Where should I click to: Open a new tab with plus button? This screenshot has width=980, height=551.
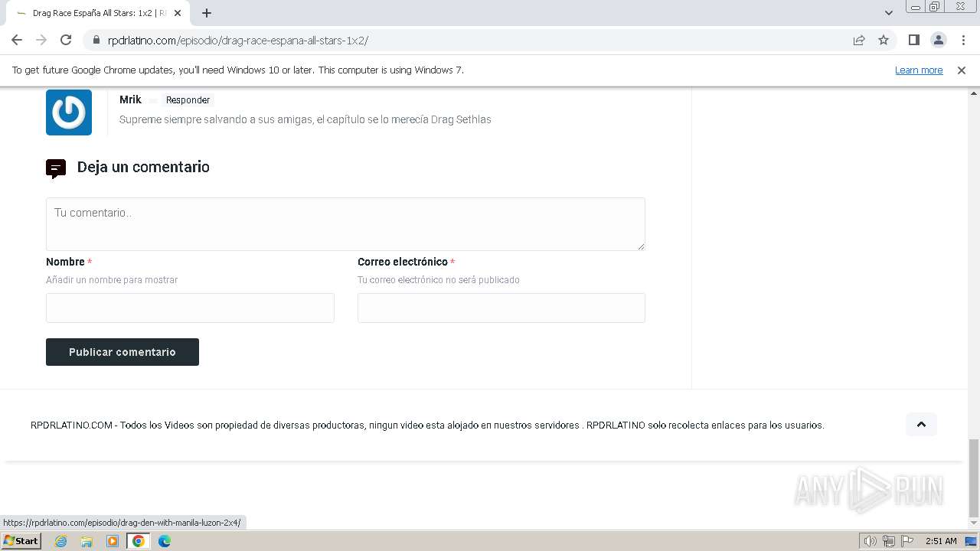[x=207, y=13]
